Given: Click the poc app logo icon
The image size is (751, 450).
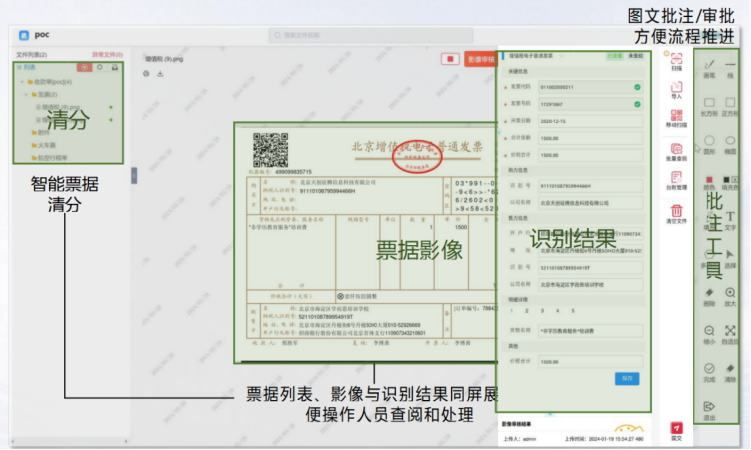Looking at the screenshot, I should point(24,35).
